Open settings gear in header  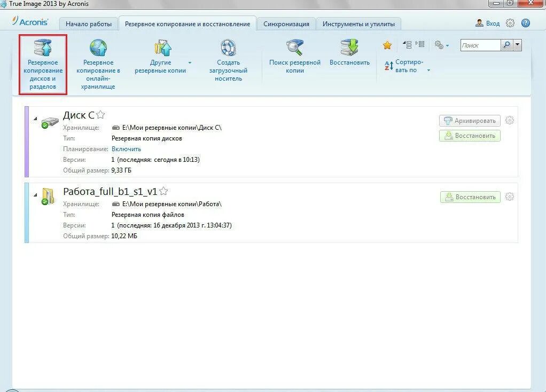(x=510, y=23)
